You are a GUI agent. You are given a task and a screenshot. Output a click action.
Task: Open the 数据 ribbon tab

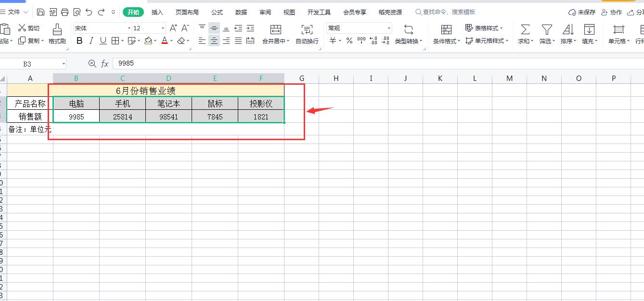click(x=241, y=12)
